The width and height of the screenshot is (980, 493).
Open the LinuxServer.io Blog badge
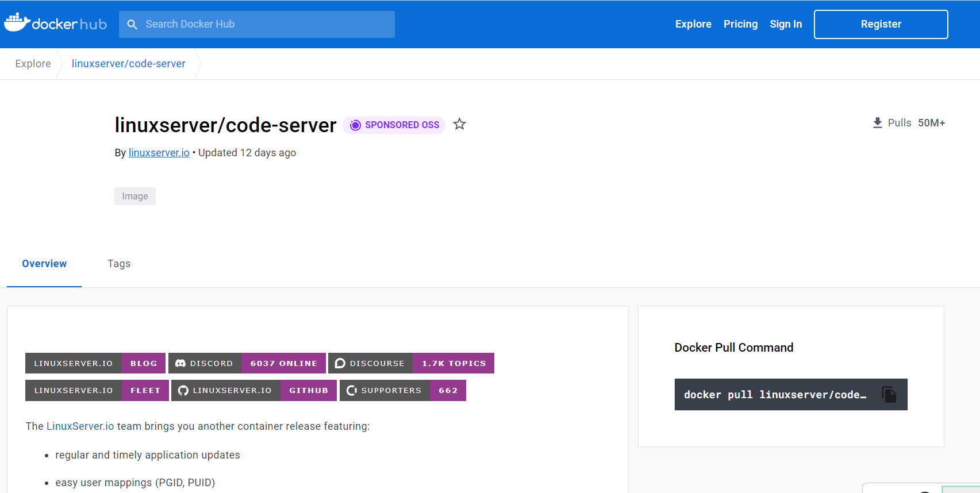pyautogui.click(x=95, y=363)
